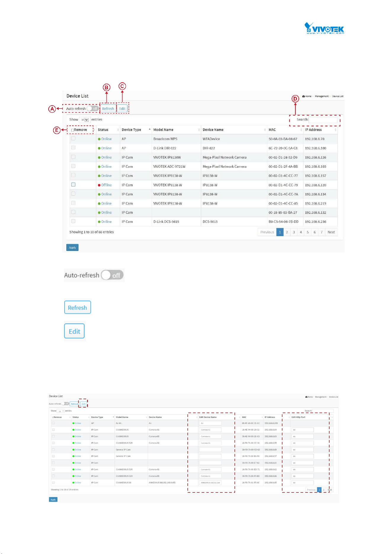The height and width of the screenshot is (554, 392).
Task: Click the Refresh button in lower screenshot
Action: point(75,404)
